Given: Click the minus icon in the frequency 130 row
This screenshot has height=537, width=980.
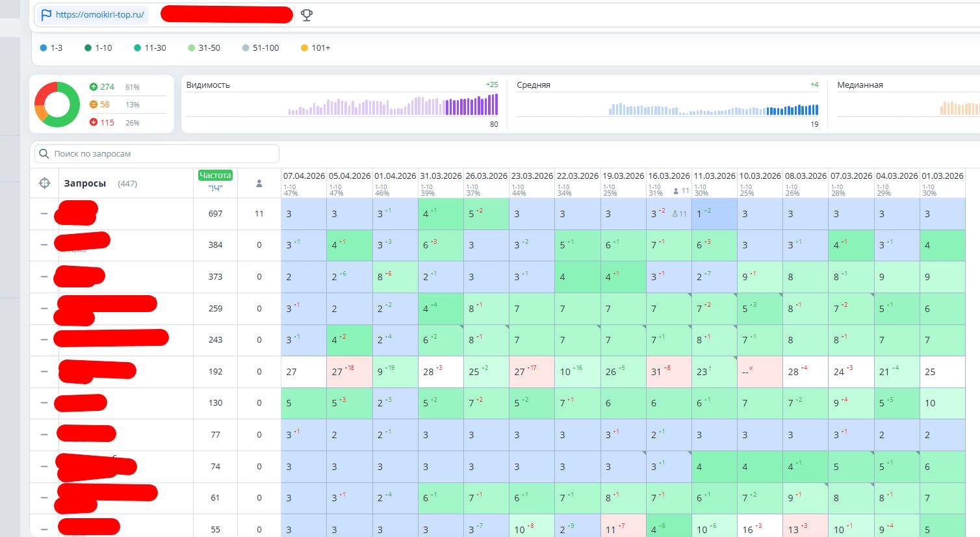Looking at the screenshot, I should [44, 402].
